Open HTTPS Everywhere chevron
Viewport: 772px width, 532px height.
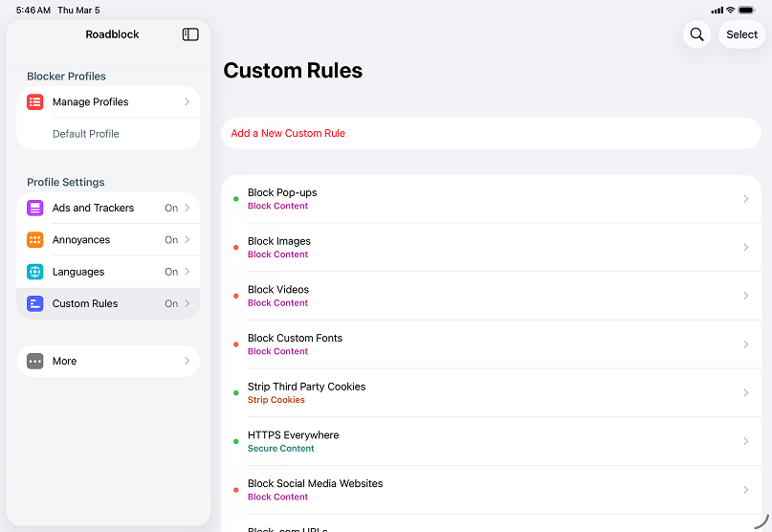point(746,441)
